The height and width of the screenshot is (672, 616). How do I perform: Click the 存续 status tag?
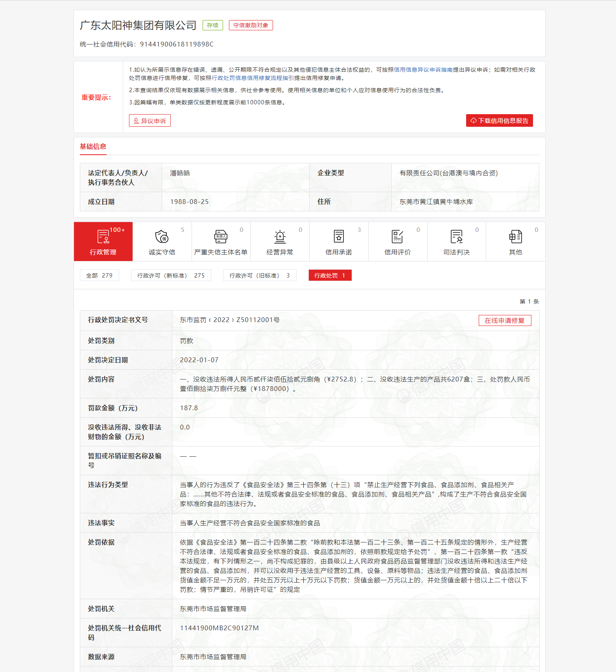click(213, 25)
